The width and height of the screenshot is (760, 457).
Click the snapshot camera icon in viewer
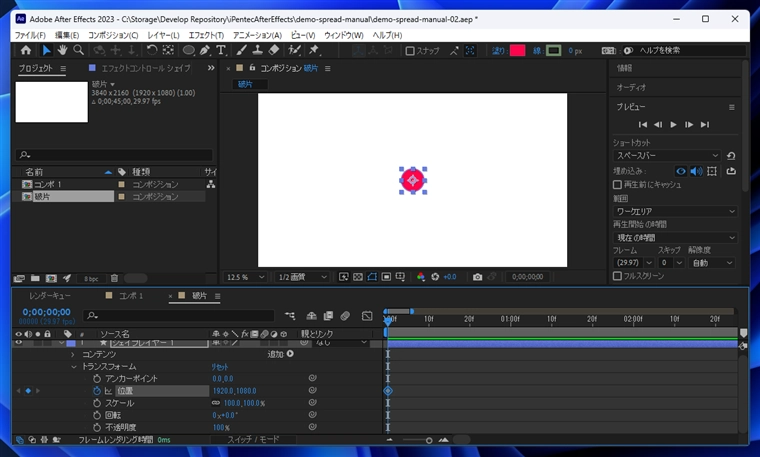pos(477,277)
